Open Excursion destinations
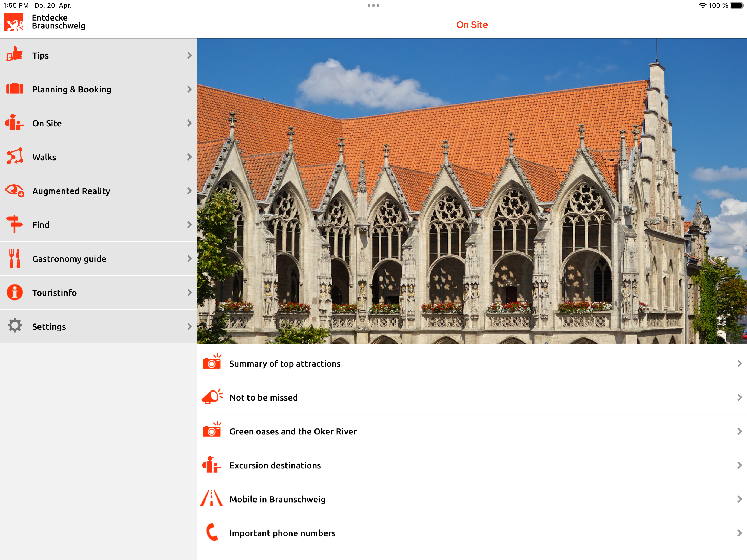The image size is (747, 560). click(x=472, y=465)
